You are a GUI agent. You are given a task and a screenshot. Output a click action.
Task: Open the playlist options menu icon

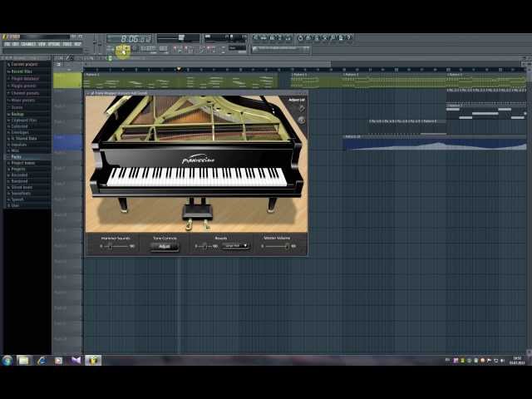point(58,64)
